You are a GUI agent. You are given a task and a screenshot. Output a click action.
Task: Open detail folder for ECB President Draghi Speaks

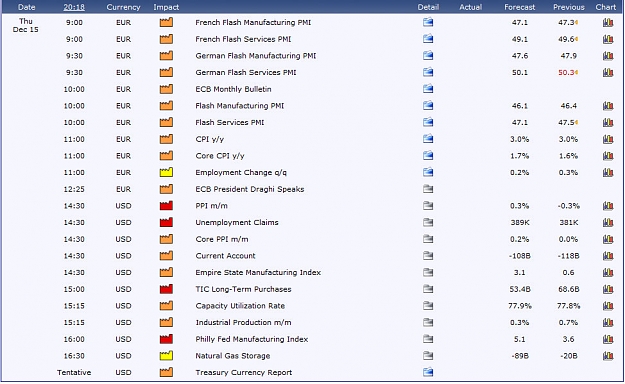click(428, 189)
